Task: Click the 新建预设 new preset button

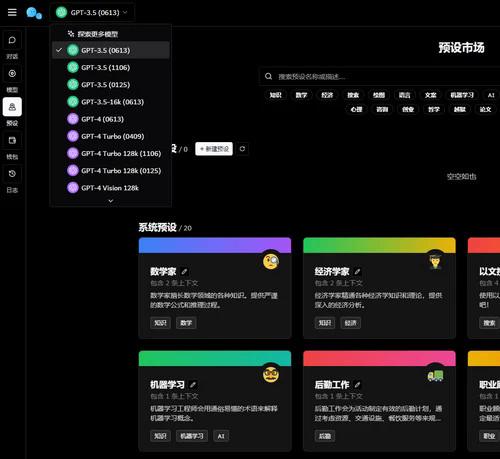Action: point(214,149)
